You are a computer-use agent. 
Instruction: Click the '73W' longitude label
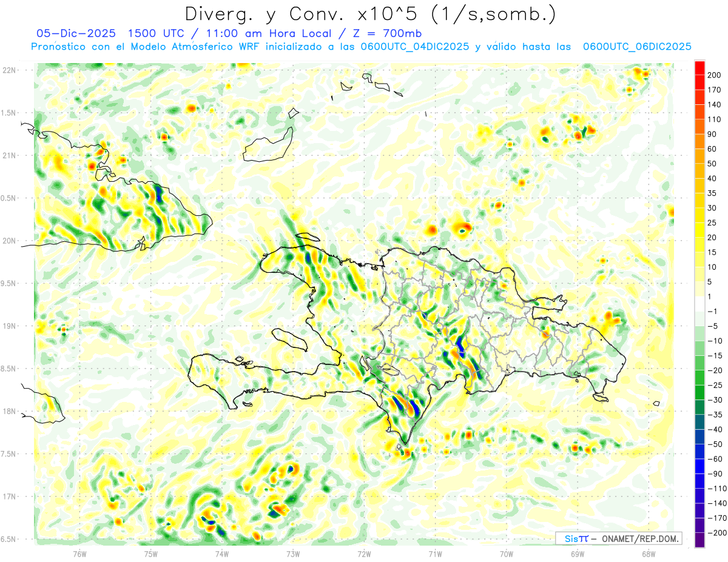coord(293,554)
